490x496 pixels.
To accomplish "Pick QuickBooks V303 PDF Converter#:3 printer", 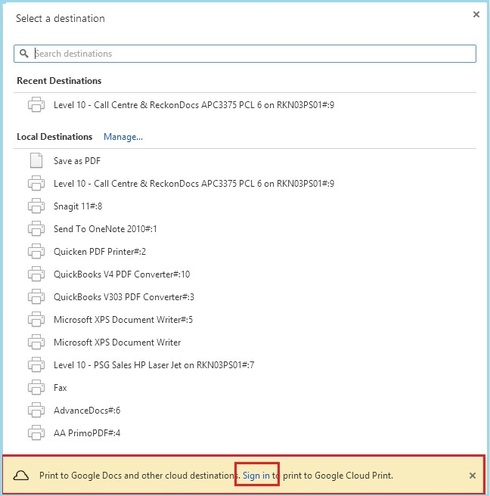I will coord(245,297).
